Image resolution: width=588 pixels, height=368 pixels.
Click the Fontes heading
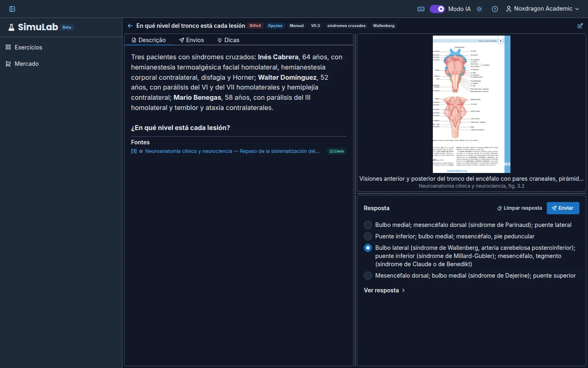click(140, 142)
